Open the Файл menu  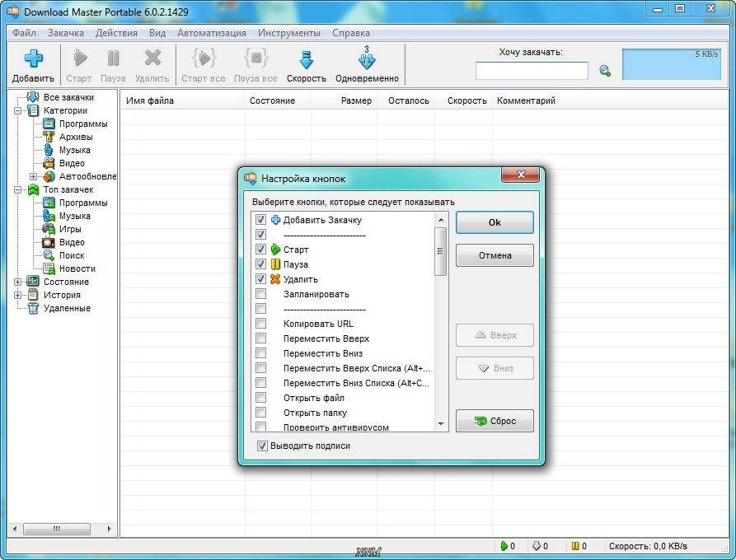click(25, 33)
